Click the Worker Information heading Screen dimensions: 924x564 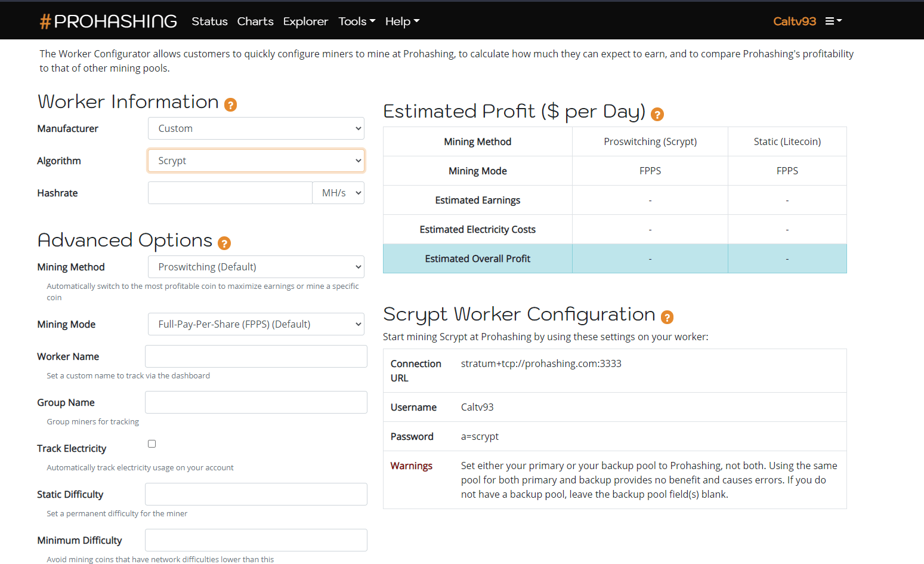128,101
